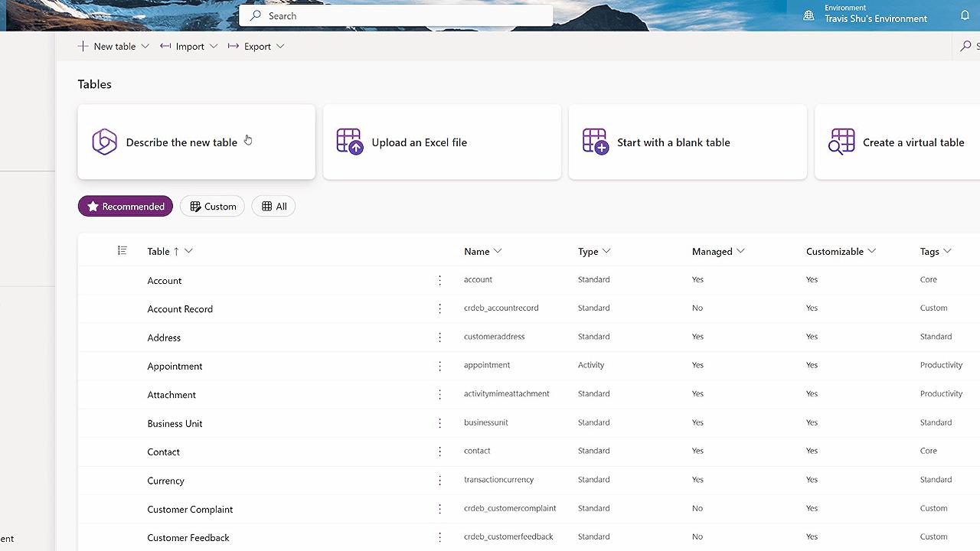
Task: Open the search panel via the magnifier icon
Action: (x=965, y=46)
